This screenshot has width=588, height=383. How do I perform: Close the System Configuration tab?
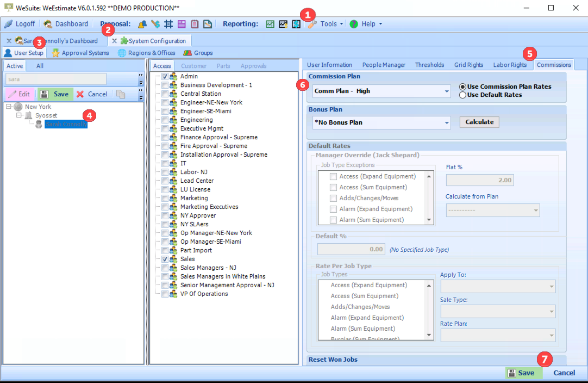[114, 41]
